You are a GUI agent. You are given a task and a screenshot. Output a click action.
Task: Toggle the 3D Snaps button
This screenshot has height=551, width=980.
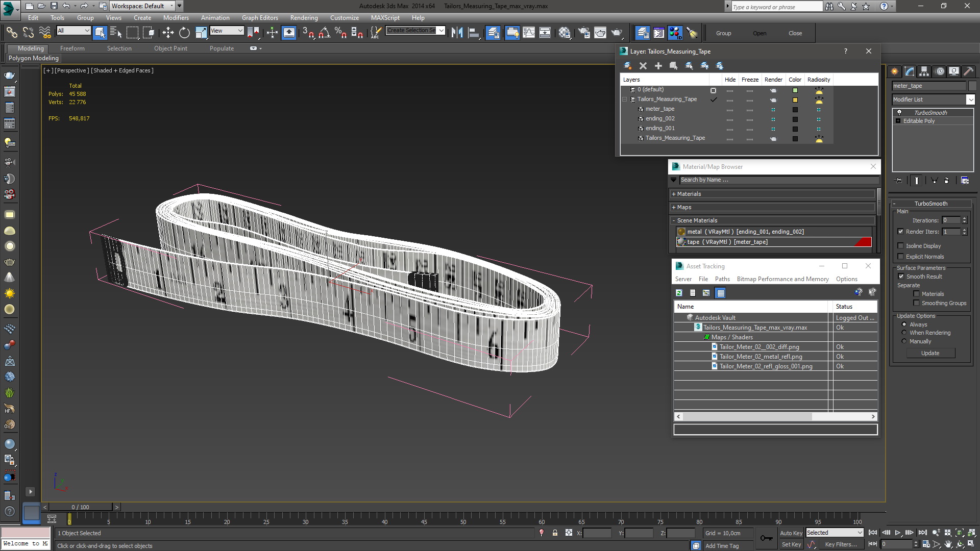pyautogui.click(x=308, y=33)
